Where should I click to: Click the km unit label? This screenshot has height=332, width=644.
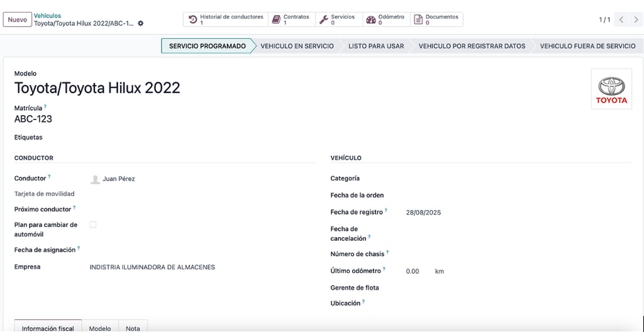click(x=440, y=271)
